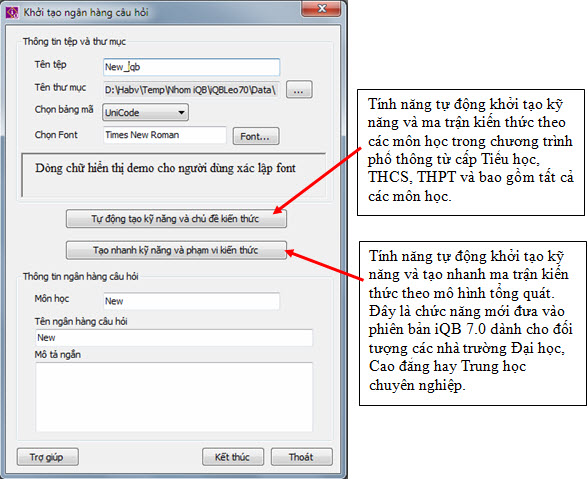The width and height of the screenshot is (588, 479).
Task: Focus the Tên ngân hàng câu hỏi field
Action: click(174, 338)
